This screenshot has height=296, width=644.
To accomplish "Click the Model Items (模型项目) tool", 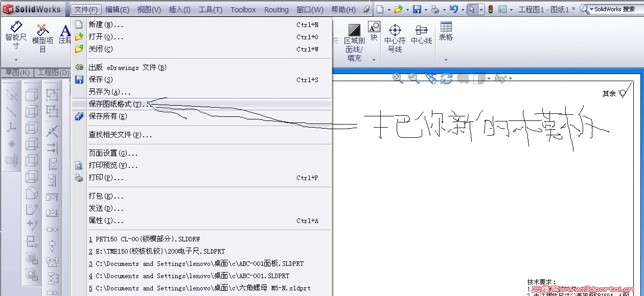I will (x=42, y=38).
